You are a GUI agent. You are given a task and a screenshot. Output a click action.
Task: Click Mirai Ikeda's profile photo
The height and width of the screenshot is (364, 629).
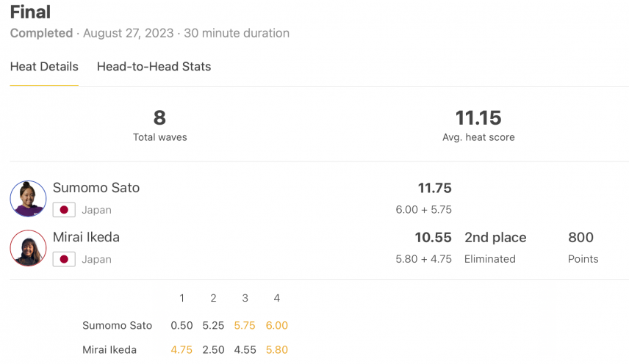28,248
